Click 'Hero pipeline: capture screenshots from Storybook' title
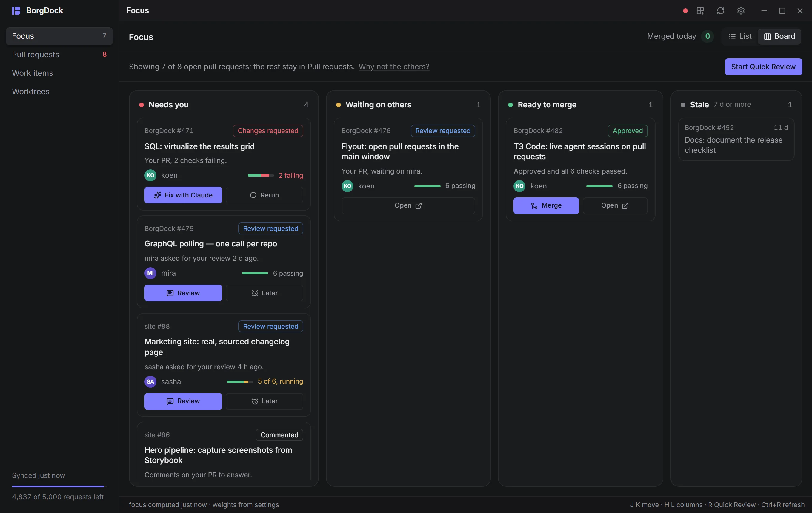Image resolution: width=812 pixels, height=513 pixels. (218, 455)
